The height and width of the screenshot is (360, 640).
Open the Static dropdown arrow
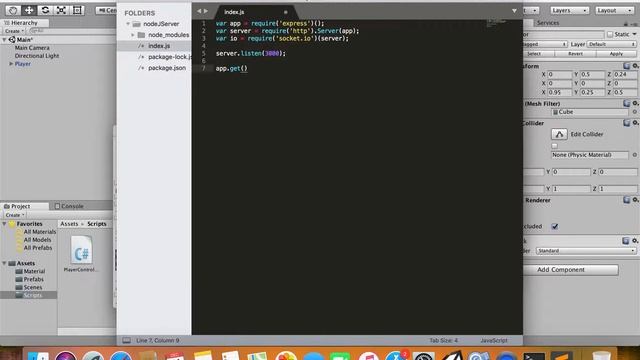click(x=635, y=35)
